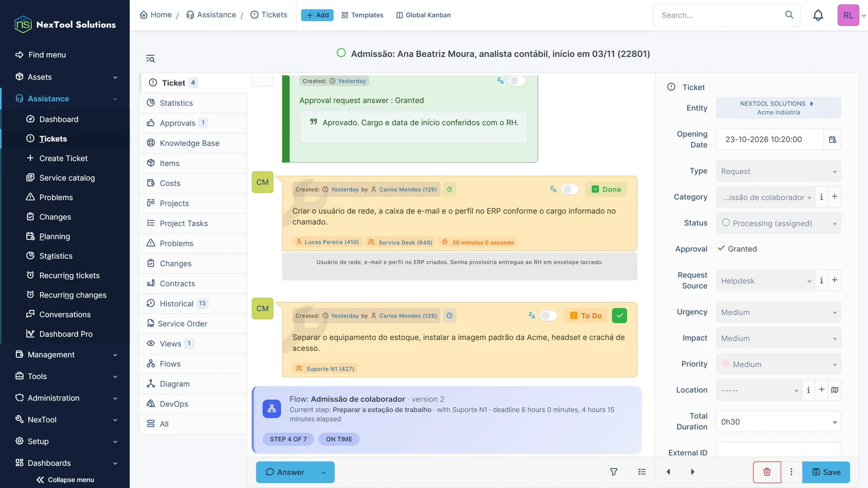Open opening date calendar picker
Screen dimensions: 868x488
(833, 139)
